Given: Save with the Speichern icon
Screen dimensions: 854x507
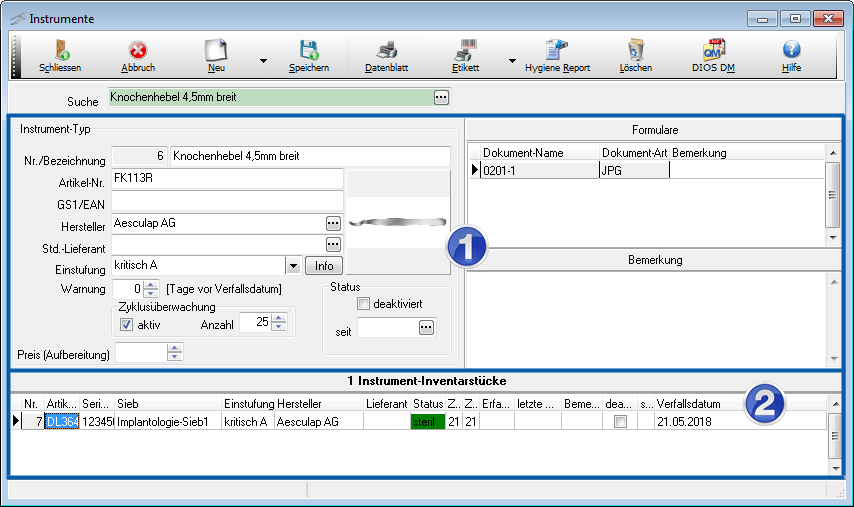Looking at the screenshot, I should (x=309, y=51).
